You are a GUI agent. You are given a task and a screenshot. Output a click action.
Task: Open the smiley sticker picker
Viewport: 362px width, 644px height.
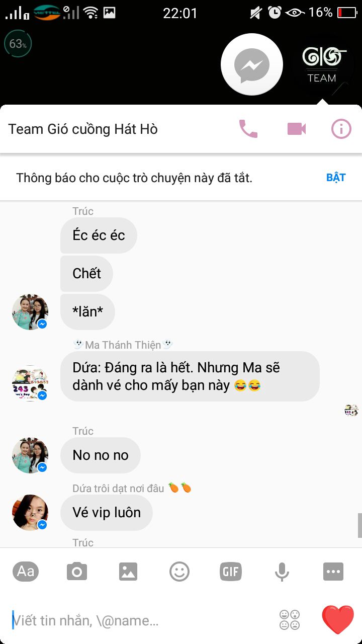[179, 572]
